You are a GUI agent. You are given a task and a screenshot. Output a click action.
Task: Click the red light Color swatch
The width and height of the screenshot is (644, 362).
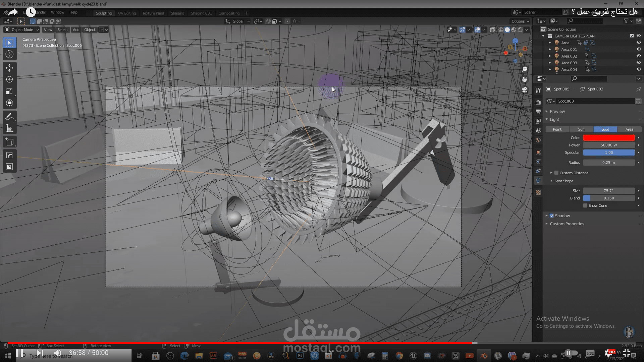(x=609, y=138)
